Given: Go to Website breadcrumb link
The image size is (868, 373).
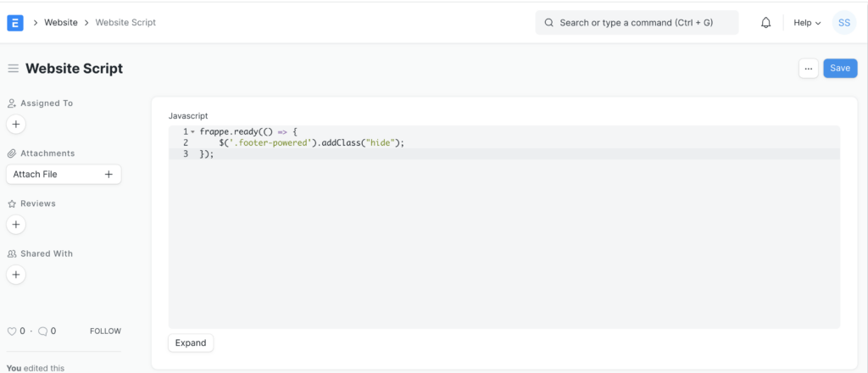Looking at the screenshot, I should (x=61, y=23).
